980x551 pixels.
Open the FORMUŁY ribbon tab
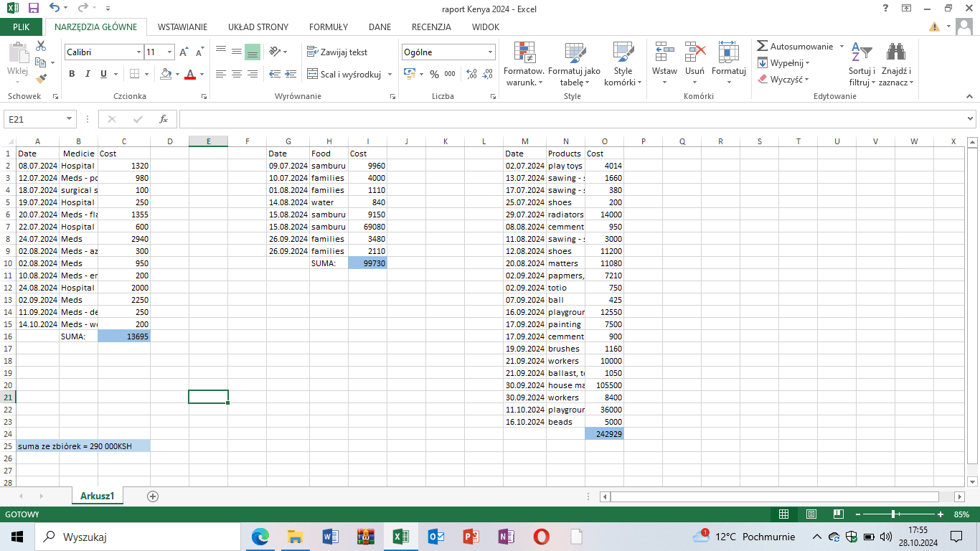click(x=329, y=27)
